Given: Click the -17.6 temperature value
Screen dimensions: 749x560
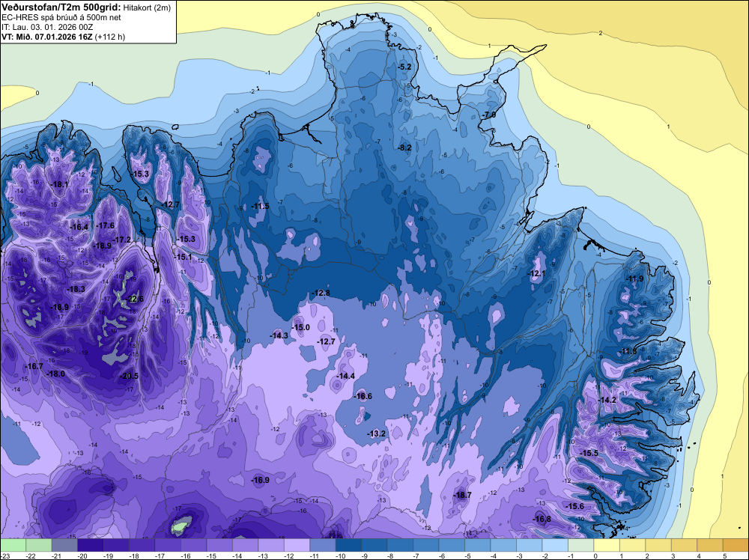Looking at the screenshot, I should [x=105, y=225].
